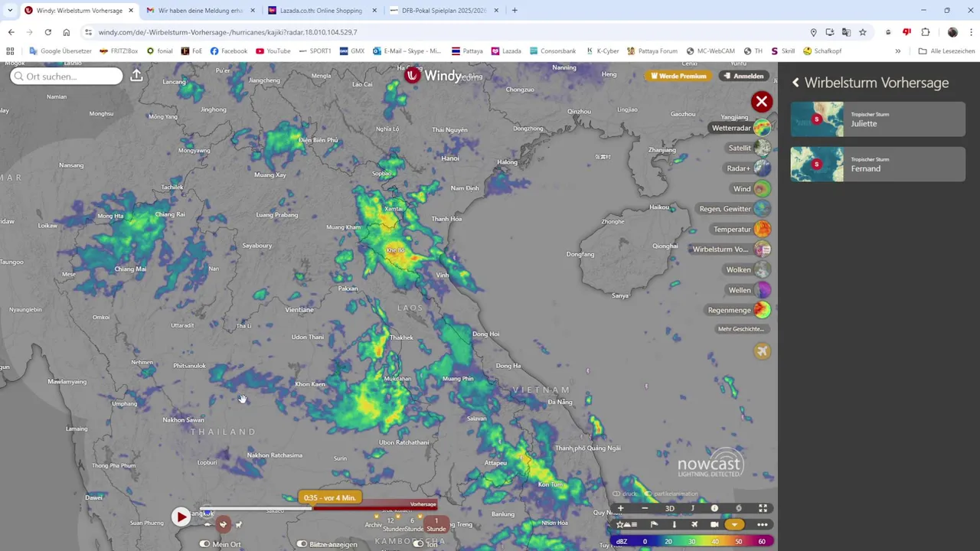980x551 pixels.
Task: Select the 1 Stunde range option
Action: coord(436,525)
